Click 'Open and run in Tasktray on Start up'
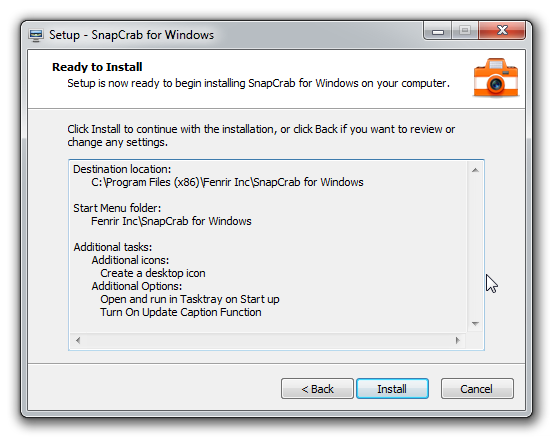 (190, 299)
